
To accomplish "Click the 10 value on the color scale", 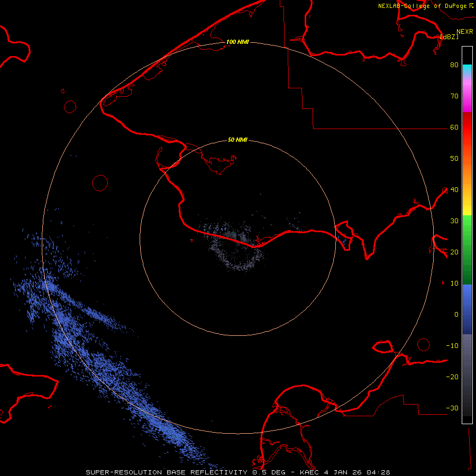I will pyautogui.click(x=454, y=283).
